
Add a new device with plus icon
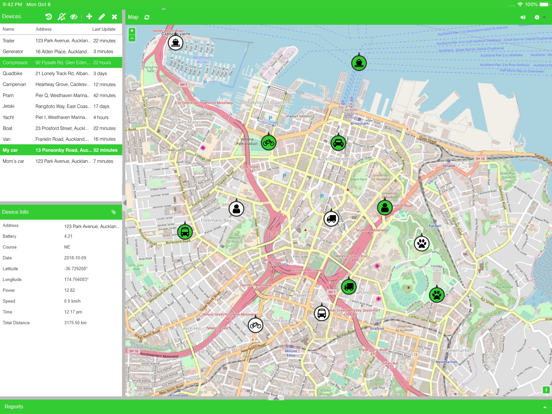tap(89, 17)
